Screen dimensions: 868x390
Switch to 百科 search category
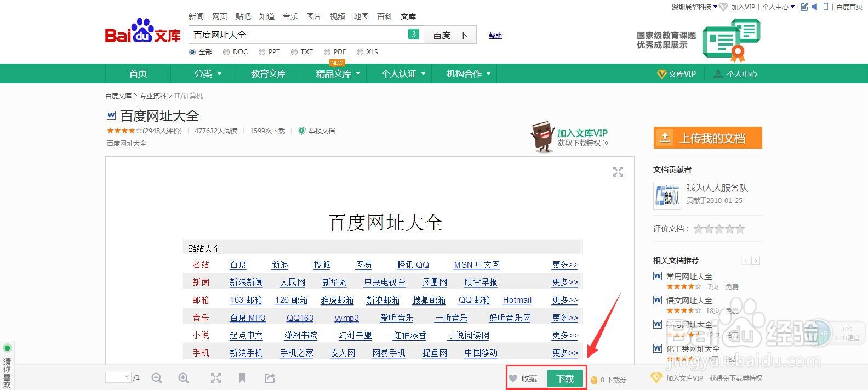385,16
